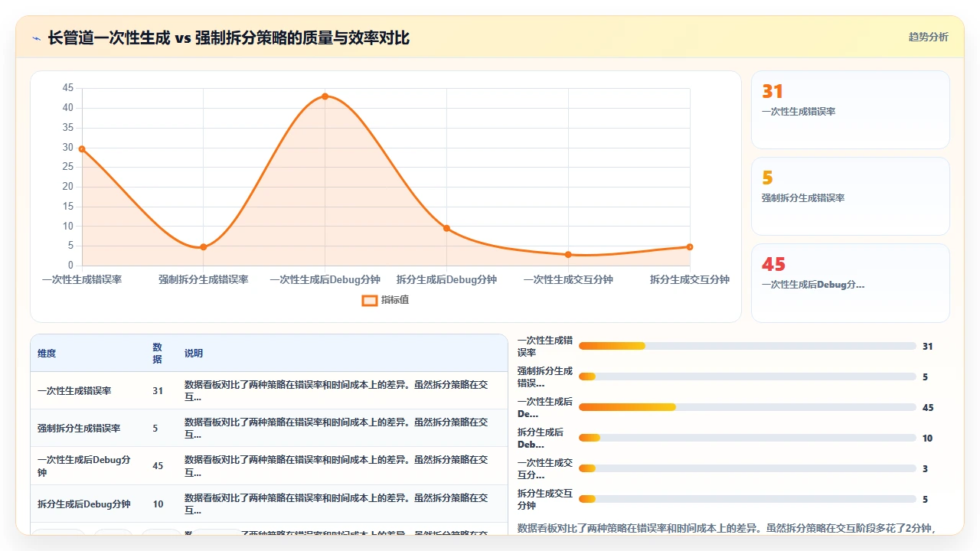Image resolution: width=980 pixels, height=551 pixels.
Task: Toggle the 指标值 legend item under the chart
Action: [385, 300]
